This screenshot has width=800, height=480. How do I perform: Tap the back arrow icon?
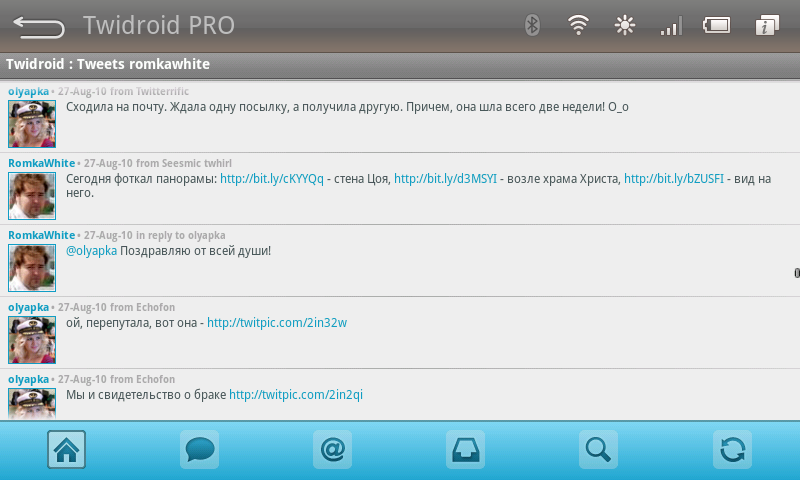[x=39, y=27]
